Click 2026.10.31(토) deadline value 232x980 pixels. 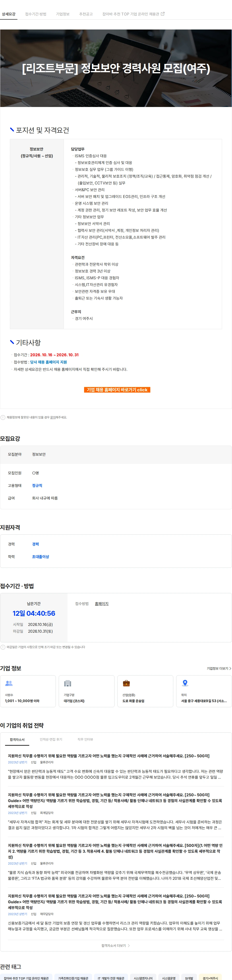[40, 631]
